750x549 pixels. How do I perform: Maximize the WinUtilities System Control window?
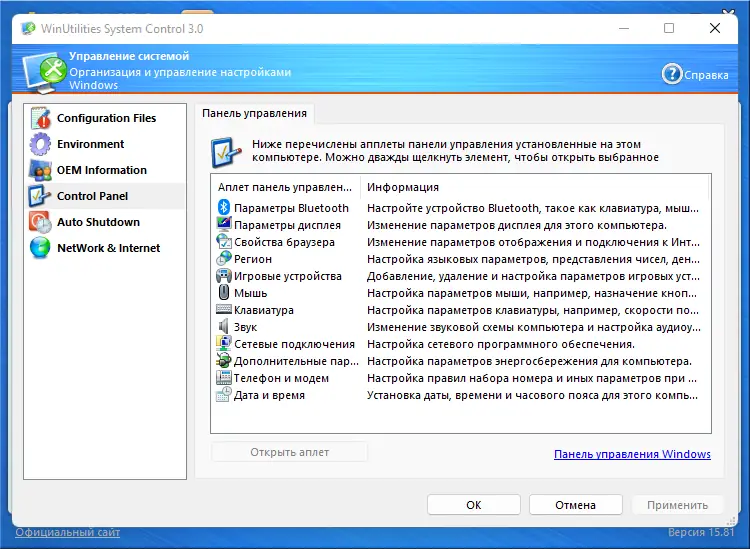tap(669, 28)
